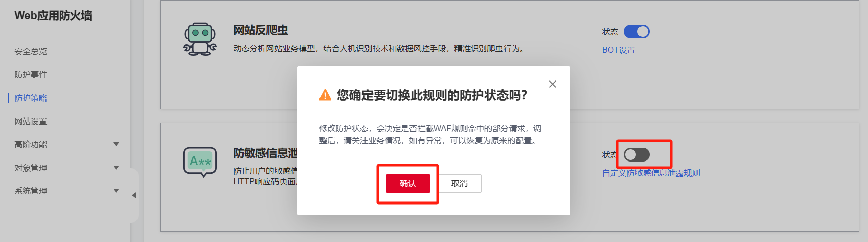Enable the 防敏感信息泄露 status switch
This screenshot has height=242, width=868.
coord(636,155)
